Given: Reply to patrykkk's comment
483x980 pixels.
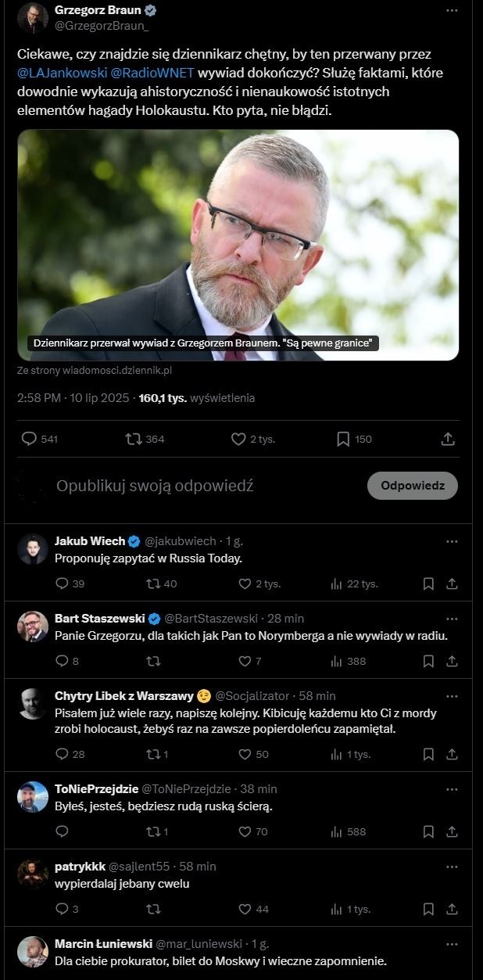Looking at the screenshot, I should (63, 909).
